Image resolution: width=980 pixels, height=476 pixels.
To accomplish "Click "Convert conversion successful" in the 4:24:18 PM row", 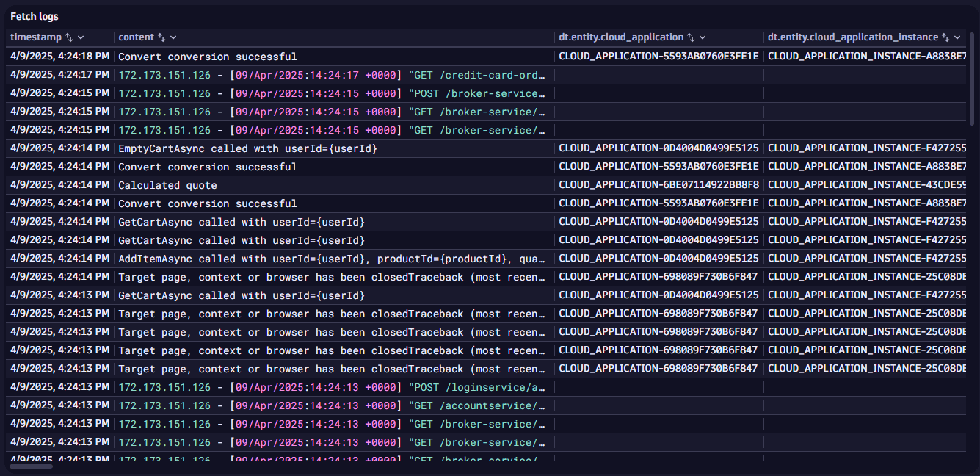I will [334, 56].
